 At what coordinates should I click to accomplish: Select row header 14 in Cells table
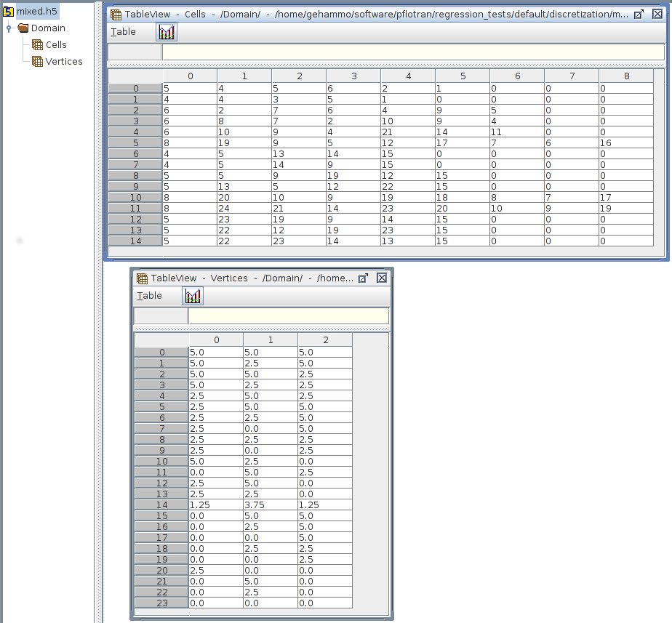coord(135,241)
